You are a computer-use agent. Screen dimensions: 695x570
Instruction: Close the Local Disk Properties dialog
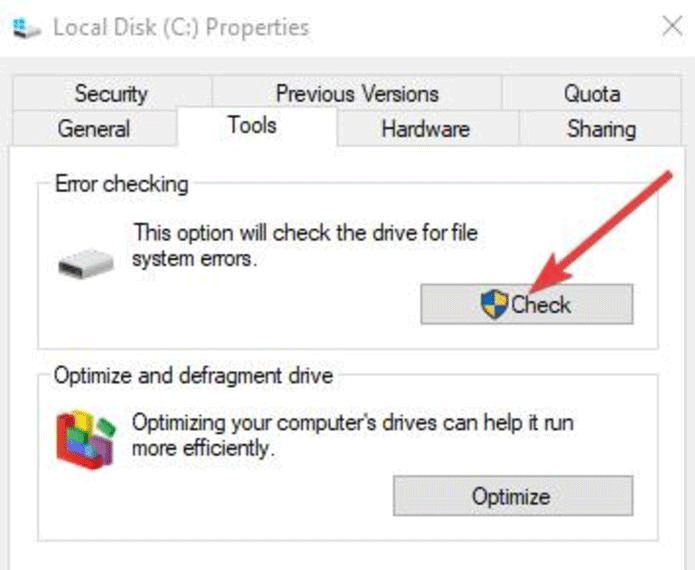[x=672, y=27]
